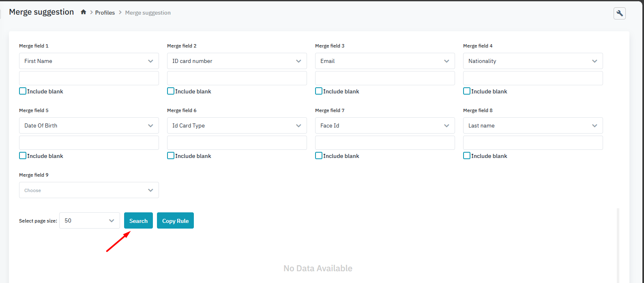Expand the Date Of Birth dropdown
Image resolution: width=644 pixels, height=283 pixels.
(89, 125)
